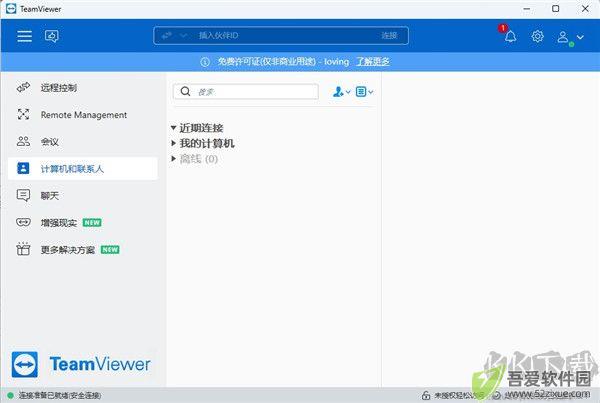The width and height of the screenshot is (600, 403).
Task: Click the license info icon in banner
Action: point(205,62)
